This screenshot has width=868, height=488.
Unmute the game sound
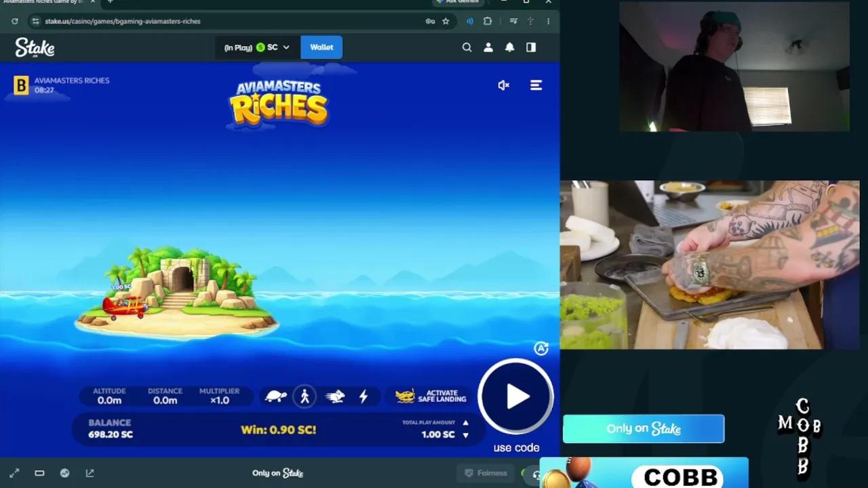503,85
